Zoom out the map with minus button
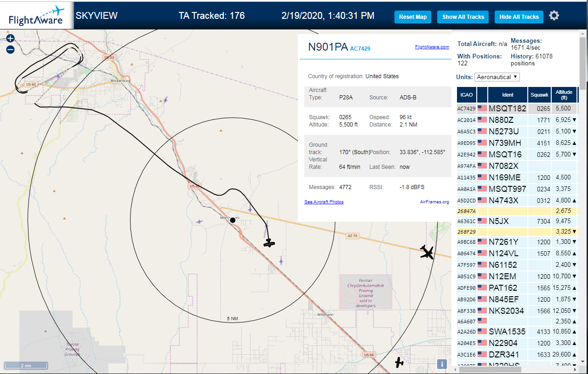The height and width of the screenshot is (374, 588). pos(10,50)
